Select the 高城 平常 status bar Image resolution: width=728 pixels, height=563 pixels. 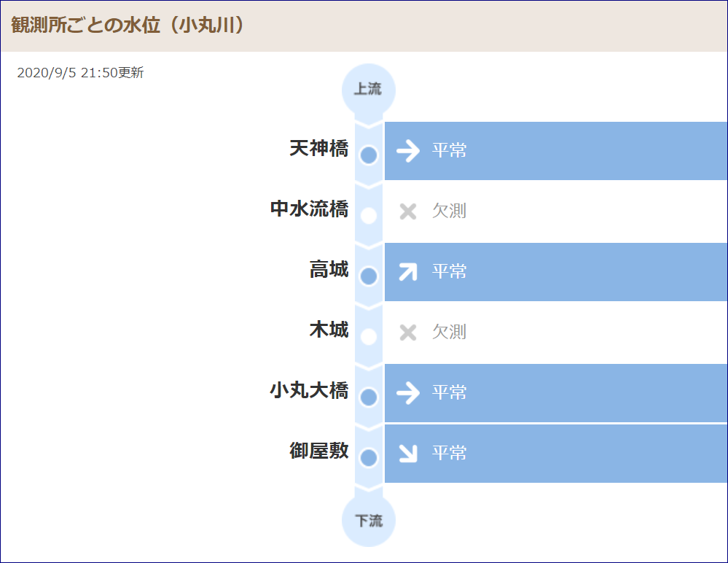[556, 272]
